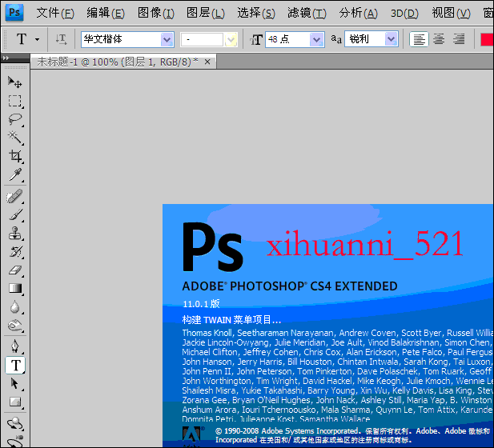This screenshot has height=448, width=494.
Task: Open the font size dropdown arrow
Action: [316, 40]
